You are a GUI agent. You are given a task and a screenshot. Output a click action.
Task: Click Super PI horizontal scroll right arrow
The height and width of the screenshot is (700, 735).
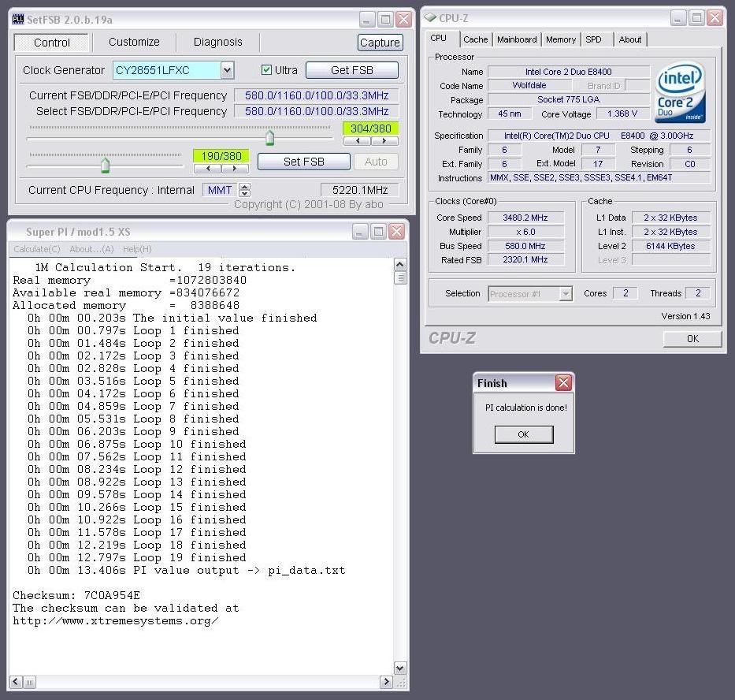pyautogui.click(x=386, y=682)
